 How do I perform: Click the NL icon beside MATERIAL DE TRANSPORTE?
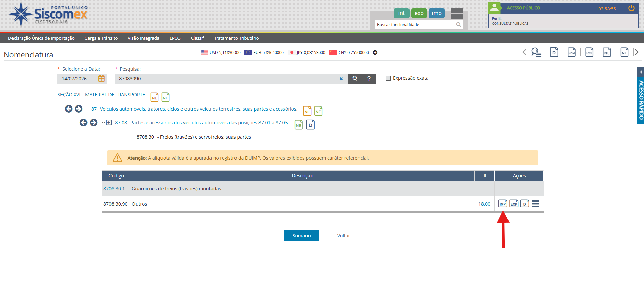pyautogui.click(x=154, y=97)
